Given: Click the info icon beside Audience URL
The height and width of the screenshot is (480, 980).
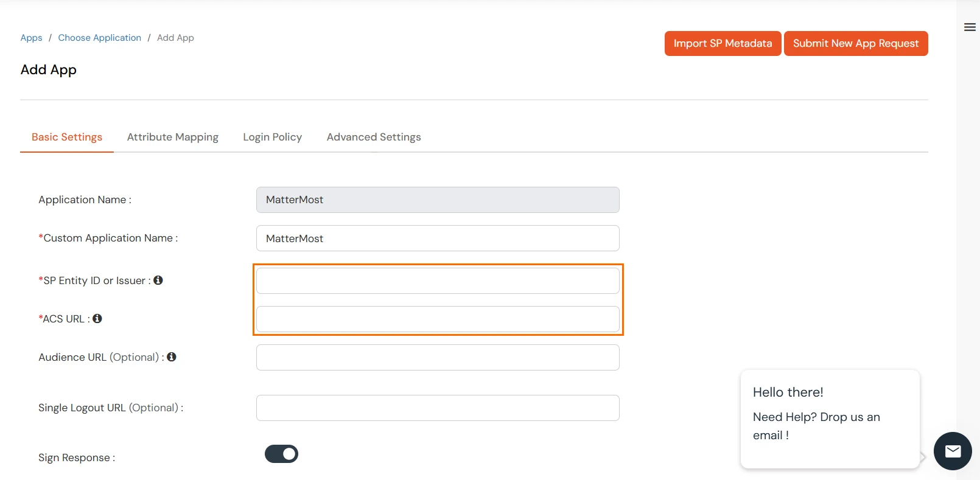Looking at the screenshot, I should (172, 357).
